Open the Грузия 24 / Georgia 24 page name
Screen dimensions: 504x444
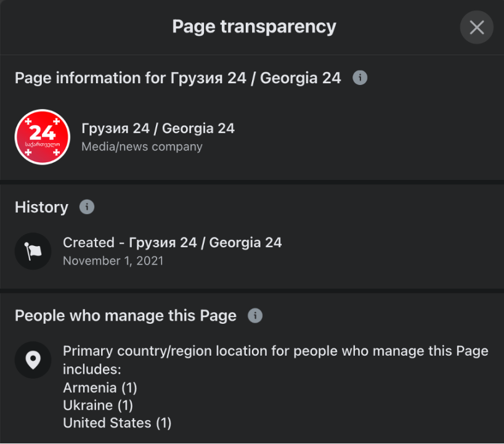158,128
